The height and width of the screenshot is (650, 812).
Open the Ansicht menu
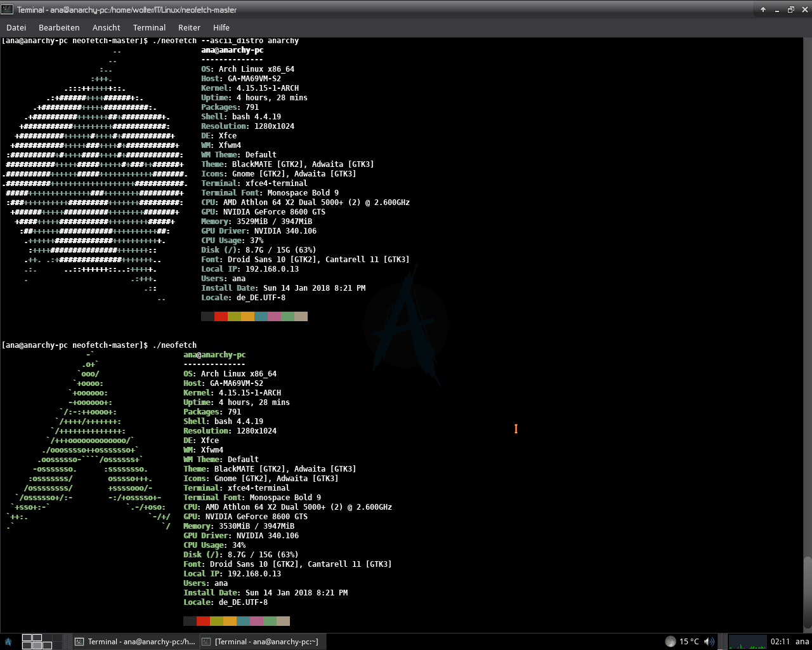106,27
